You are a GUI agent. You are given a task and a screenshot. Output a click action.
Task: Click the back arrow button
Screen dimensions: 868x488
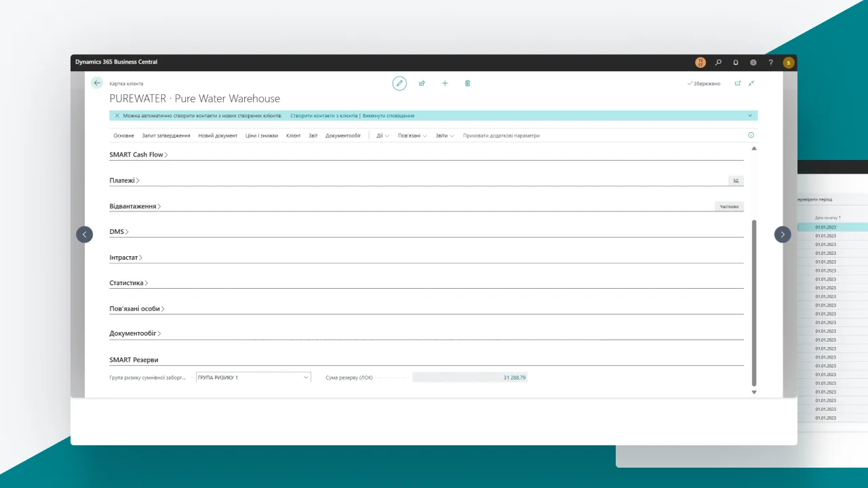click(97, 83)
